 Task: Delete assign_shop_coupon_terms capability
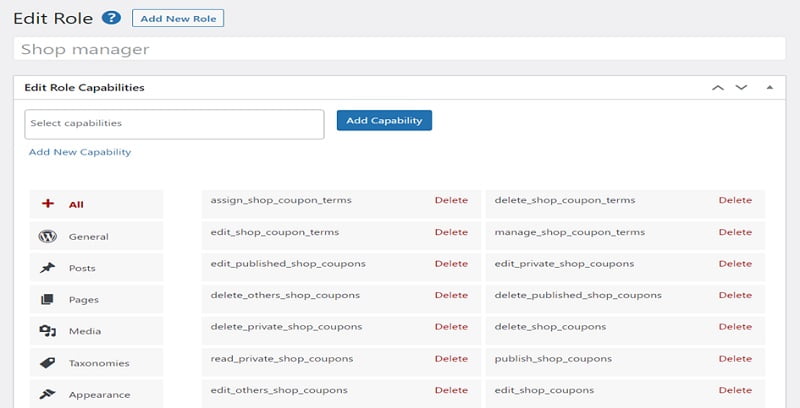coord(451,200)
